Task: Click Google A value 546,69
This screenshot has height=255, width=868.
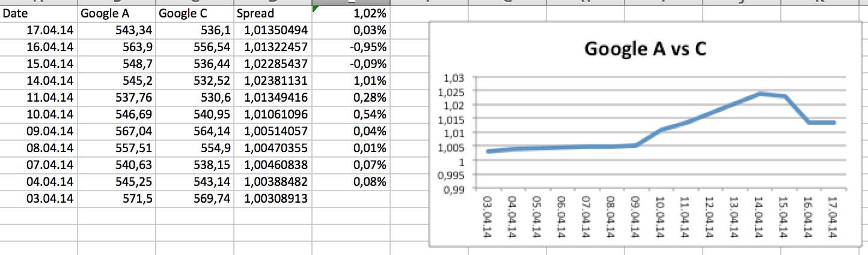Action: tap(117, 114)
